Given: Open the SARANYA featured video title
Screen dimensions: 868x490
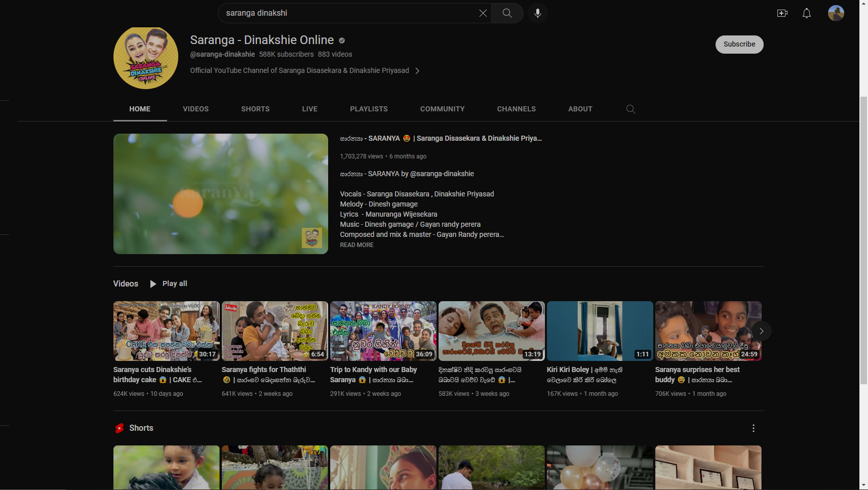Looking at the screenshot, I should pos(441,138).
